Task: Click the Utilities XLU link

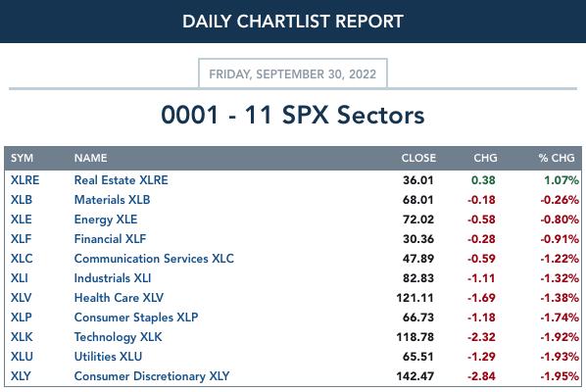Action: [108, 357]
